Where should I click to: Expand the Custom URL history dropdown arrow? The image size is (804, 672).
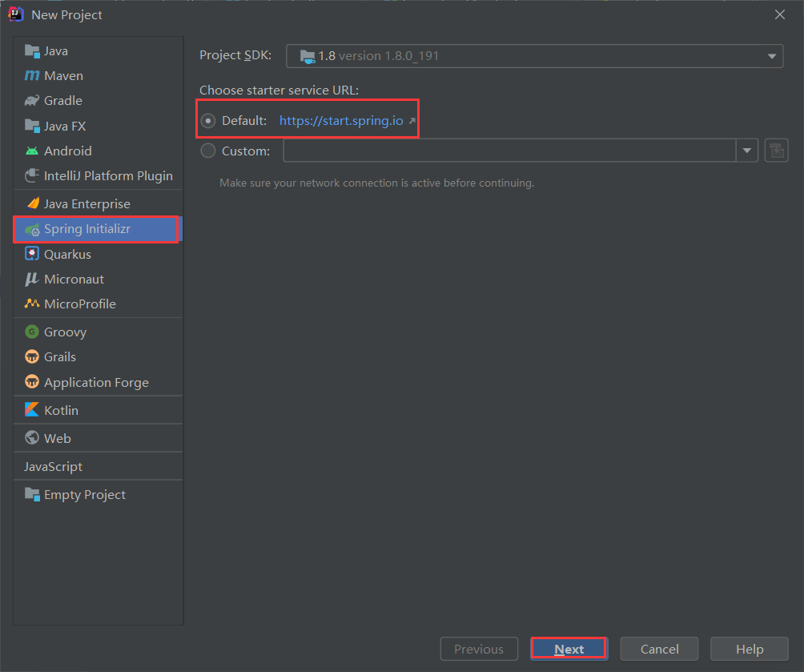click(747, 151)
